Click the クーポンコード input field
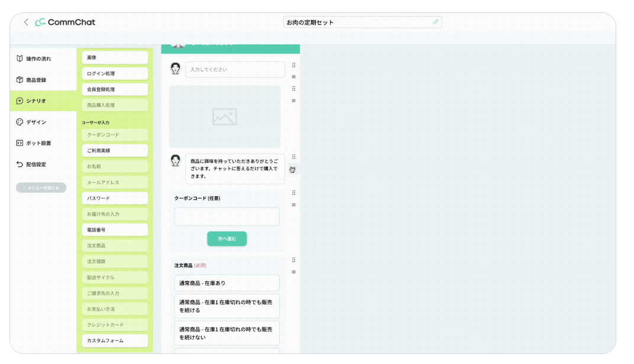 [x=227, y=216]
